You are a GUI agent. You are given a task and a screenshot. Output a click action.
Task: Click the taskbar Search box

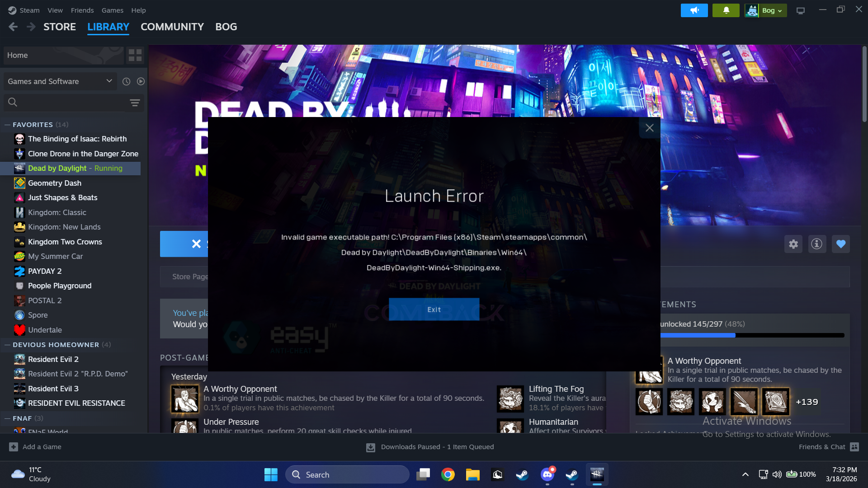pos(347,474)
